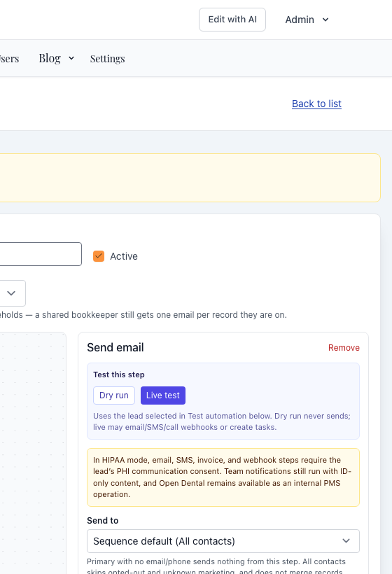The image size is (392, 574).
Task: Remove the Send email step
Action: 344,348
